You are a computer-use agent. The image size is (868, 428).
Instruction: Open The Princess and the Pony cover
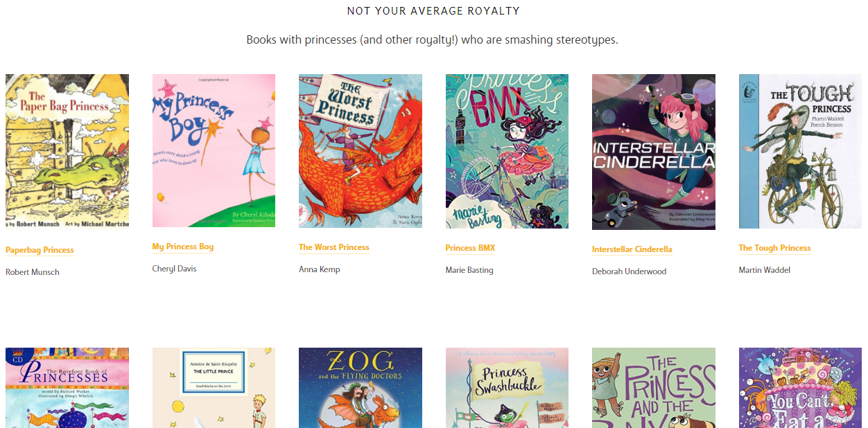pos(653,388)
